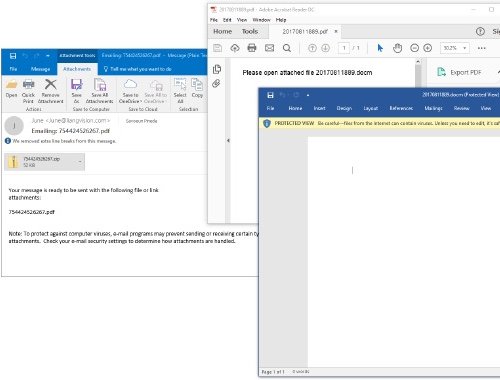Open Acrobat Window menu
The image size is (500, 380).
(x=261, y=20)
